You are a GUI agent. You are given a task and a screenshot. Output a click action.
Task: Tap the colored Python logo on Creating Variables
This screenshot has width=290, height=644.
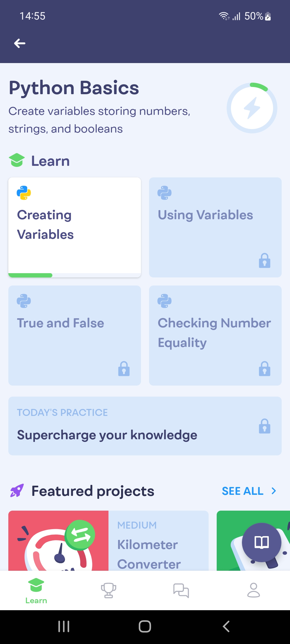coord(24,193)
